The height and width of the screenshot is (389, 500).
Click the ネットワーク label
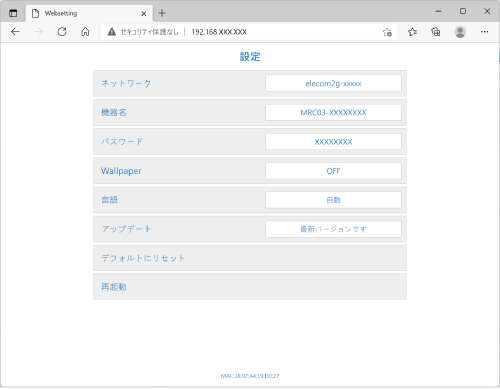[126, 83]
